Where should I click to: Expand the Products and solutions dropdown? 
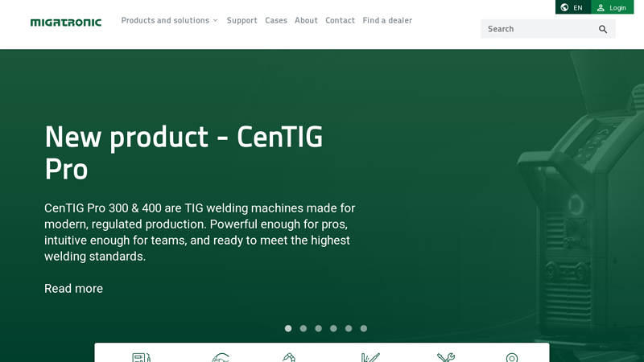pyautogui.click(x=169, y=20)
